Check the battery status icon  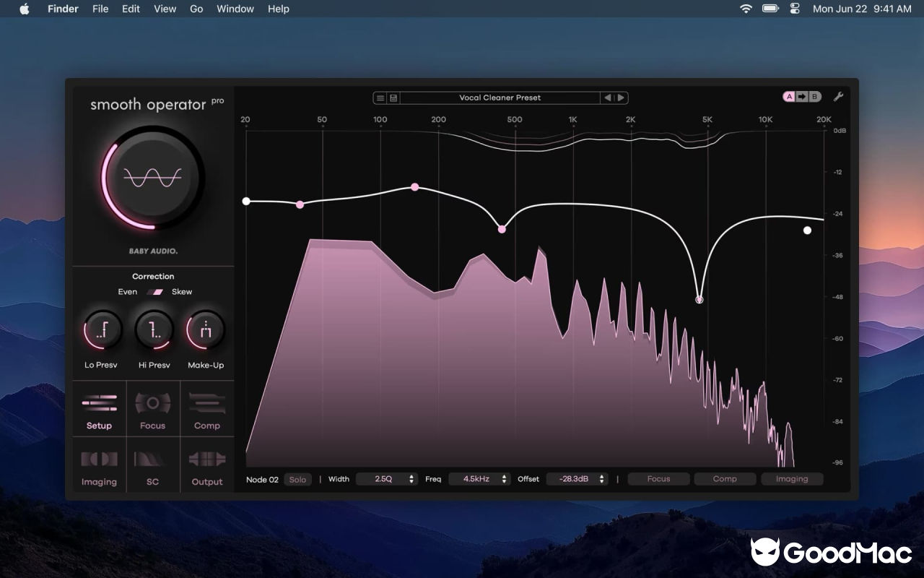pyautogui.click(x=770, y=9)
